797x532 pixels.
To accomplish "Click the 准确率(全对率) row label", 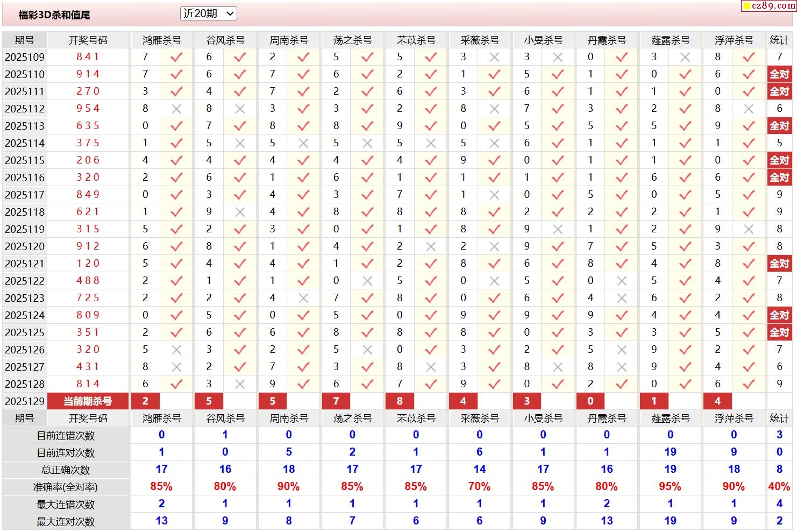I will tap(66, 487).
